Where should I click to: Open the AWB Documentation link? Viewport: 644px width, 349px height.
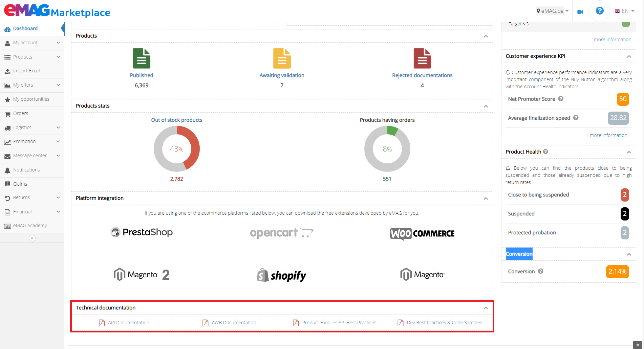coord(234,323)
